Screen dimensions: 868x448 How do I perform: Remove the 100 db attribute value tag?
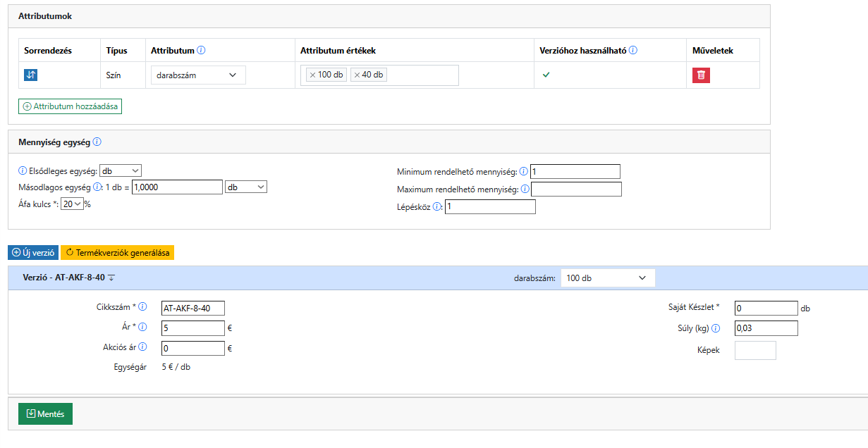tap(312, 75)
